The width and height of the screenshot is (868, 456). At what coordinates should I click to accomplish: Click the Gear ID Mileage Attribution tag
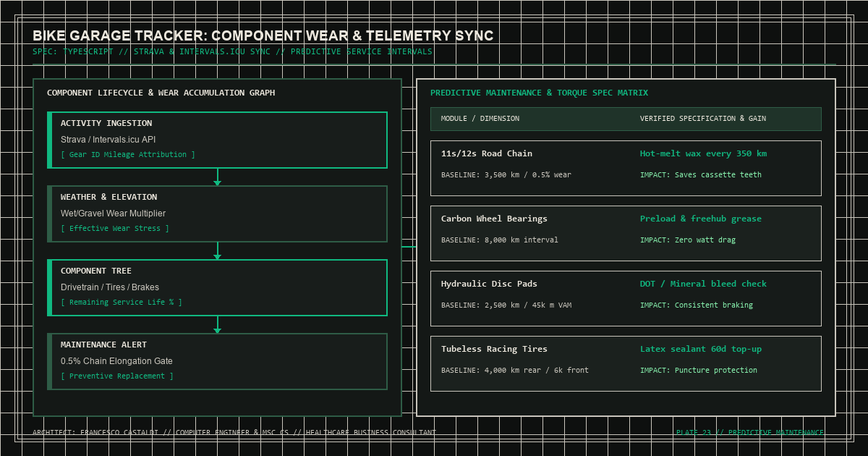pos(128,155)
